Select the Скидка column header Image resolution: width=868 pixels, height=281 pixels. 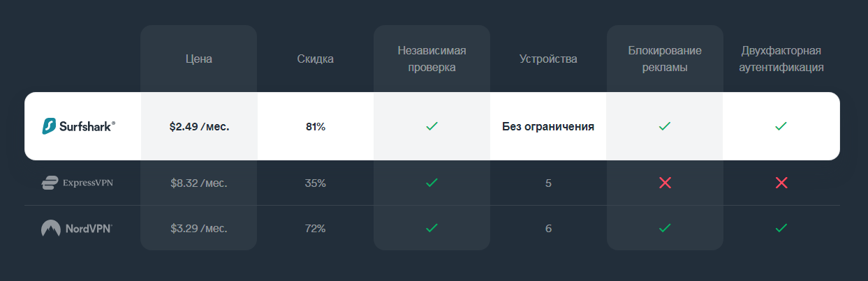(316, 59)
